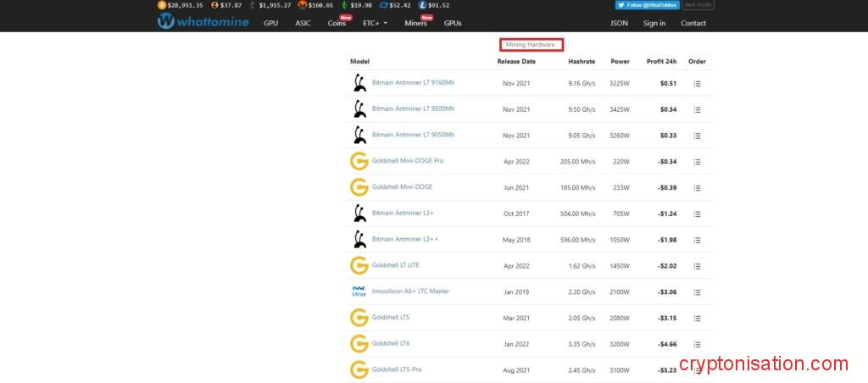This screenshot has width=868, height=383.
Task: Open Bitmain Antminer L7 9500Mh link
Action: click(x=413, y=108)
